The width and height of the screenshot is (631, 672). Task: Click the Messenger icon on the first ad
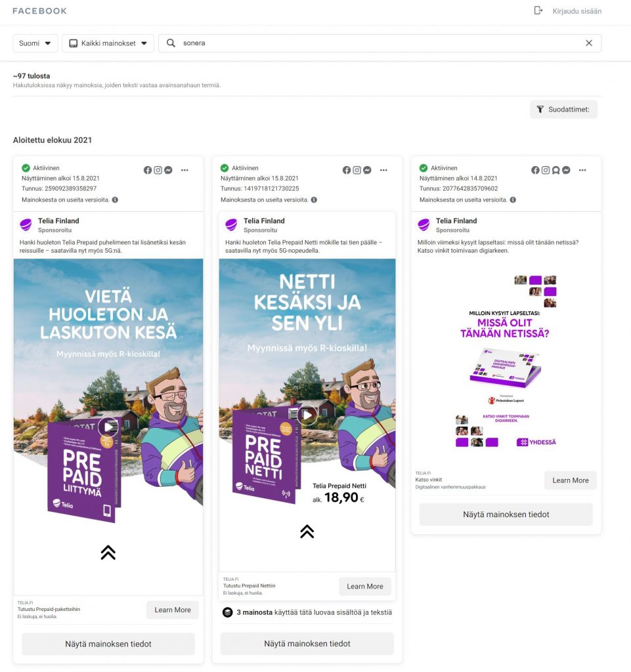(168, 170)
